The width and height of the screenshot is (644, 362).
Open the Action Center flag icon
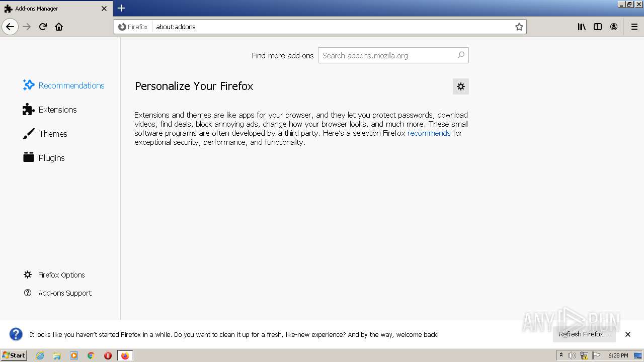click(x=596, y=355)
